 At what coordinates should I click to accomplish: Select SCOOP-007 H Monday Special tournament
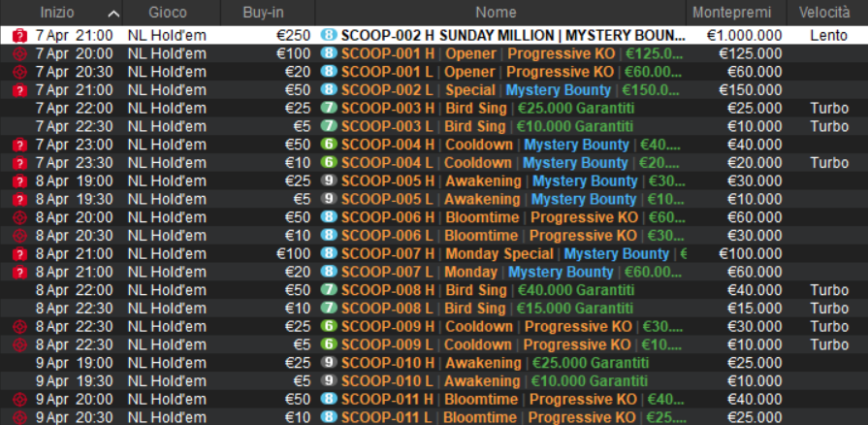514,254
